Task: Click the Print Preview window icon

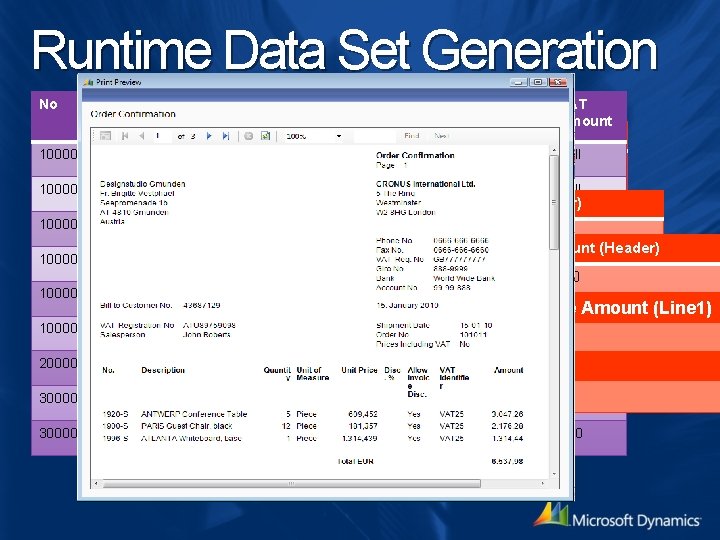Action: (88, 82)
